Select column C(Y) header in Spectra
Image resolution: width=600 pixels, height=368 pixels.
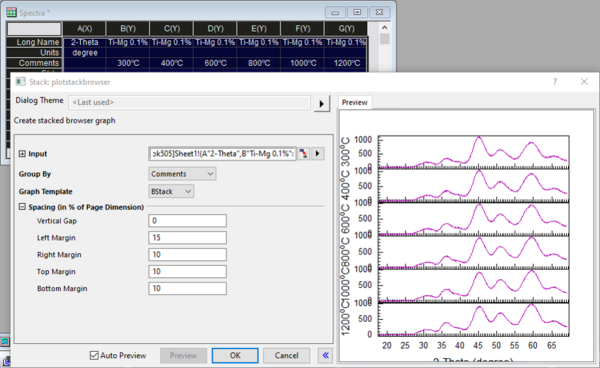point(172,29)
